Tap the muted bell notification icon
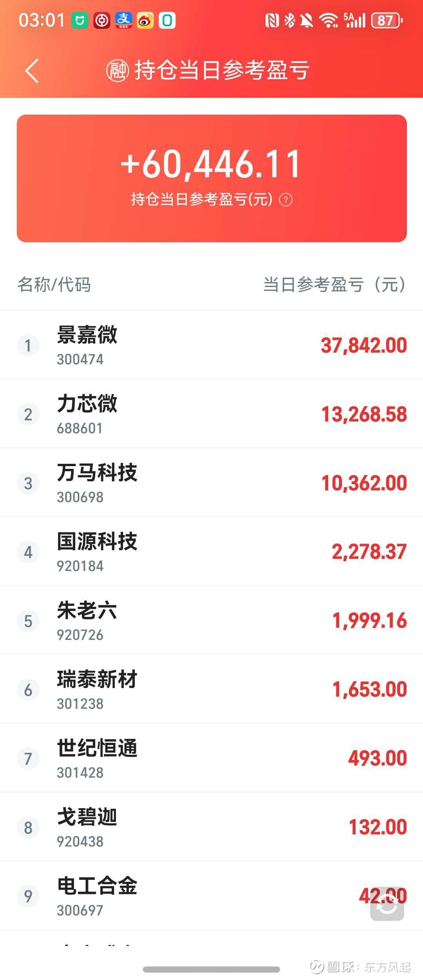 307,20
